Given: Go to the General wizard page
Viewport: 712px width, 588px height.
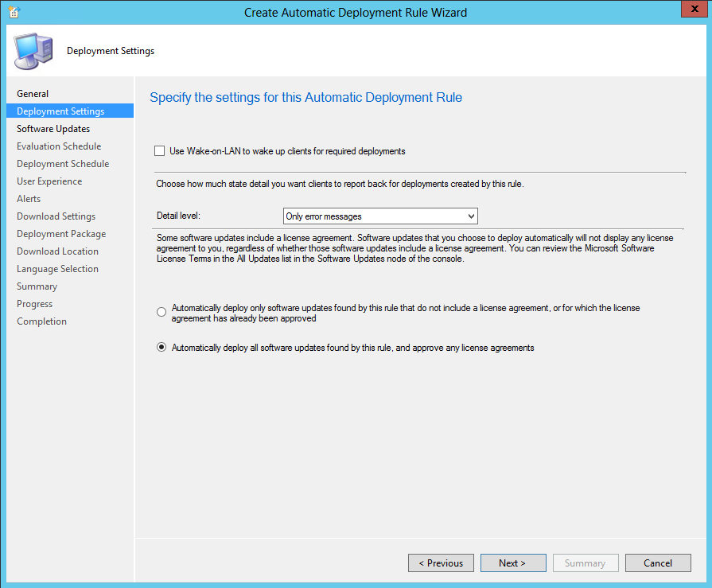Looking at the screenshot, I should point(33,94).
